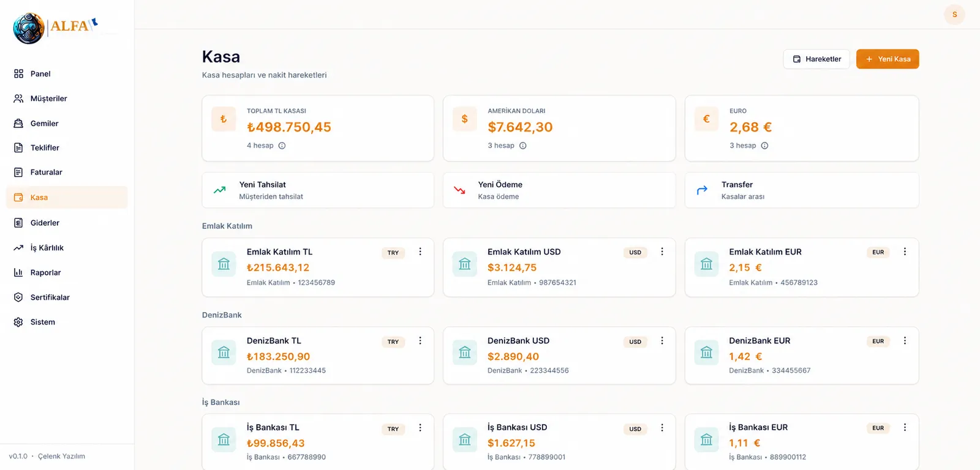Open the Hareketler button
This screenshot has width=980, height=470.
click(x=816, y=59)
